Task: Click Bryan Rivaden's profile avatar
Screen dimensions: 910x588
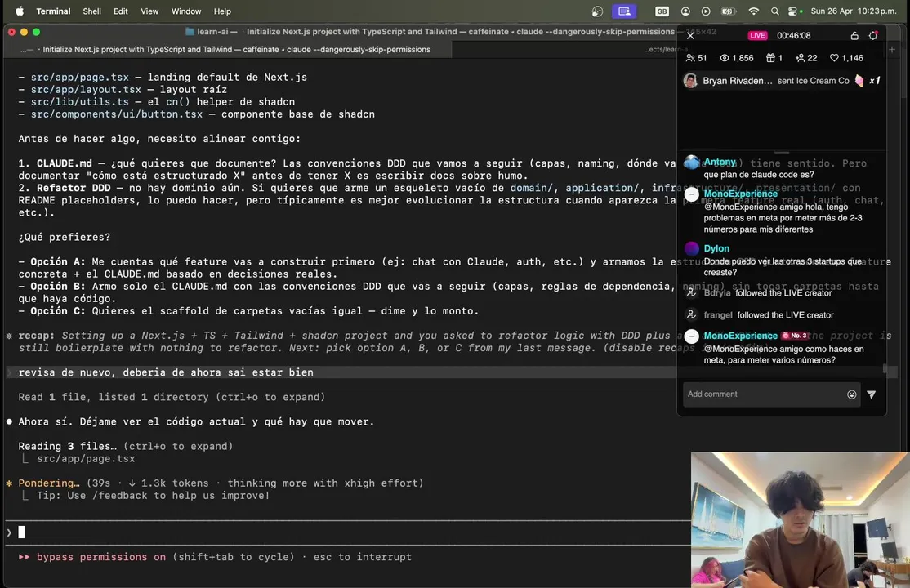Action: tap(690, 81)
